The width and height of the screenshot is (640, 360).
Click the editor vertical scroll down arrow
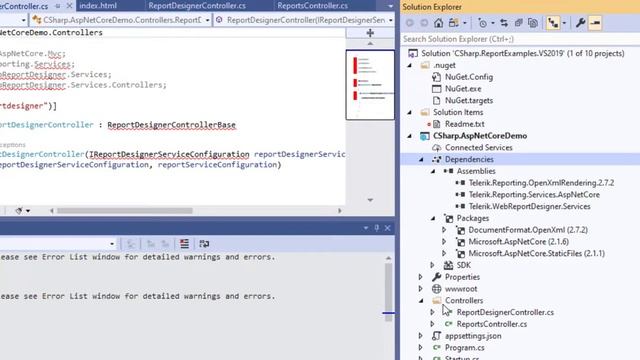click(370, 200)
